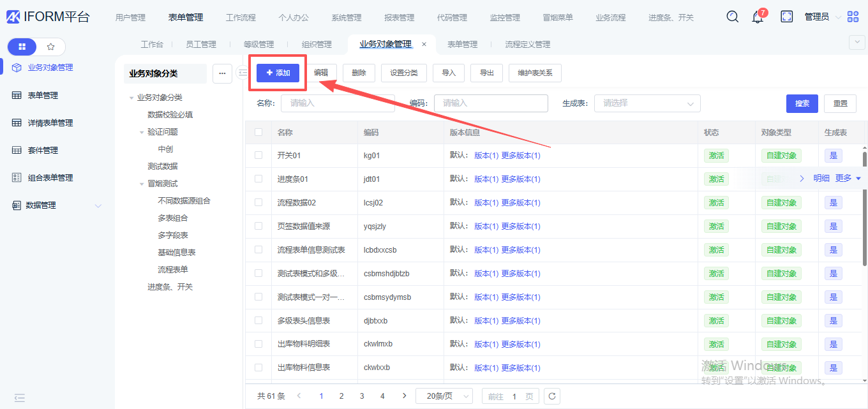Open the app grid icon at top right
868x409 pixels.
tap(853, 17)
